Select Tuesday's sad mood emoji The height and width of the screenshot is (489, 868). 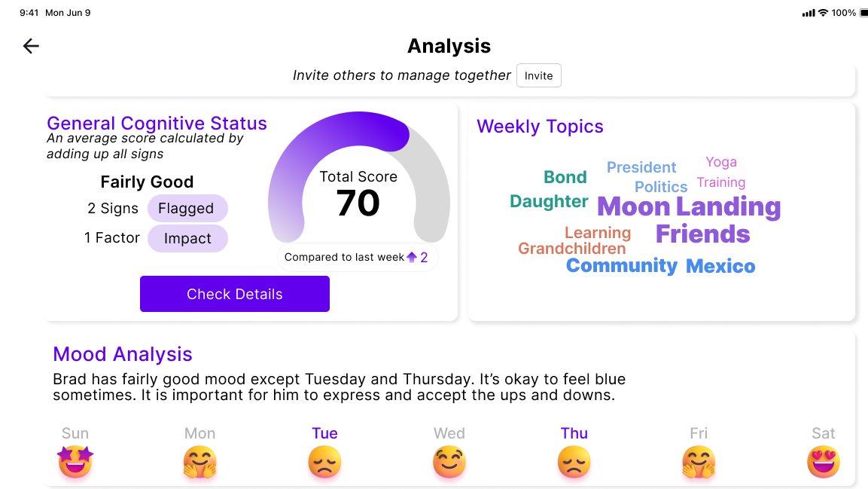click(324, 461)
